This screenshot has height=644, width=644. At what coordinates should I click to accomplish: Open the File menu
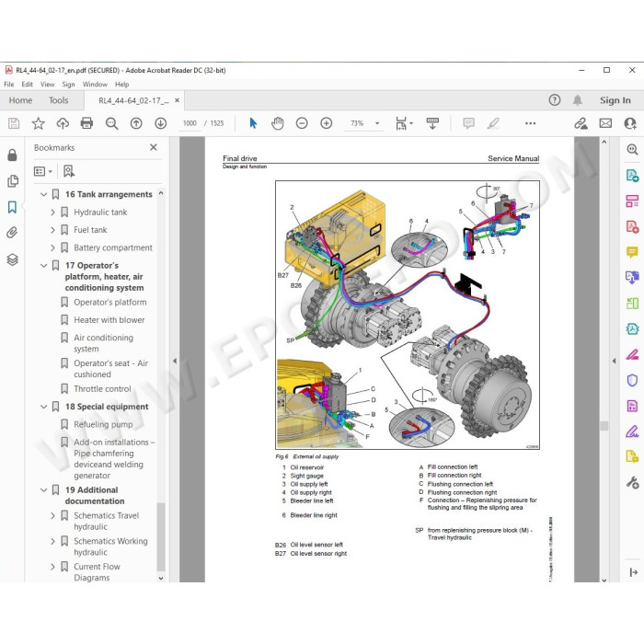pyautogui.click(x=9, y=85)
